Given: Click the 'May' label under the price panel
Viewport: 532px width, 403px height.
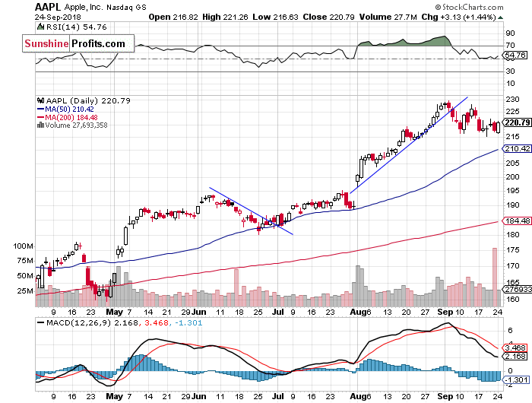Looking at the screenshot, I should [x=114, y=312].
